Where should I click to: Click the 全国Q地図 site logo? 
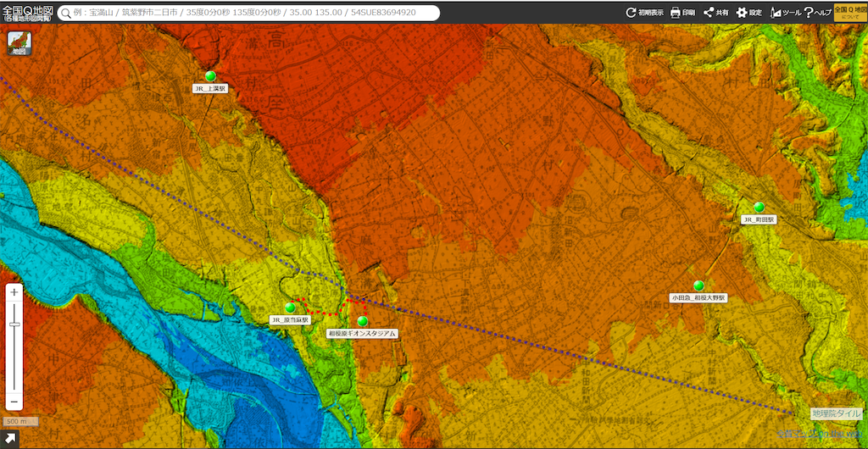pyautogui.click(x=26, y=12)
